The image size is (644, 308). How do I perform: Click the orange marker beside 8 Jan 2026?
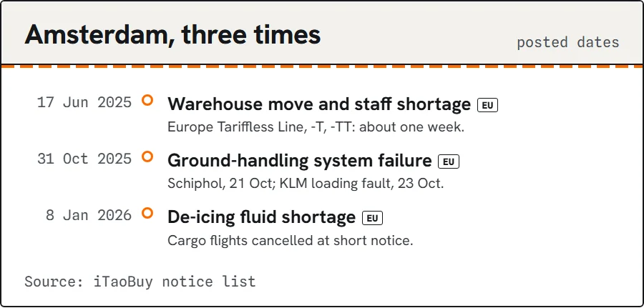click(x=147, y=213)
